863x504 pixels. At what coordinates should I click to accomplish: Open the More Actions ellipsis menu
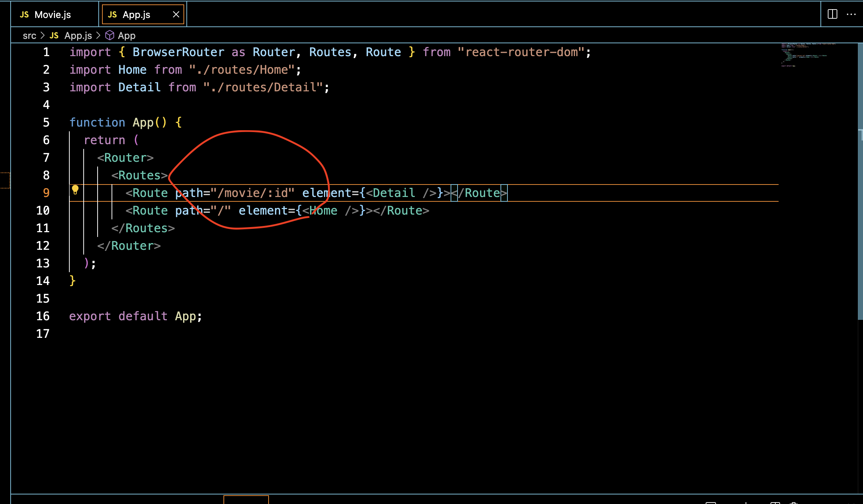coord(851,14)
